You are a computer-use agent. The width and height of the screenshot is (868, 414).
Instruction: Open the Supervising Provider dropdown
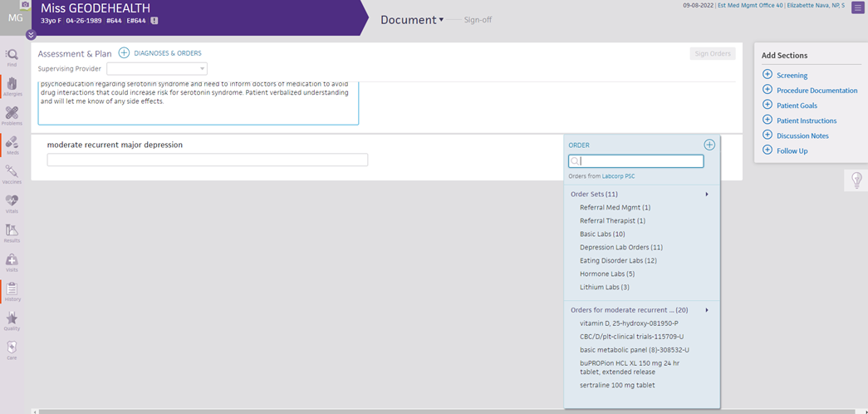pos(157,69)
